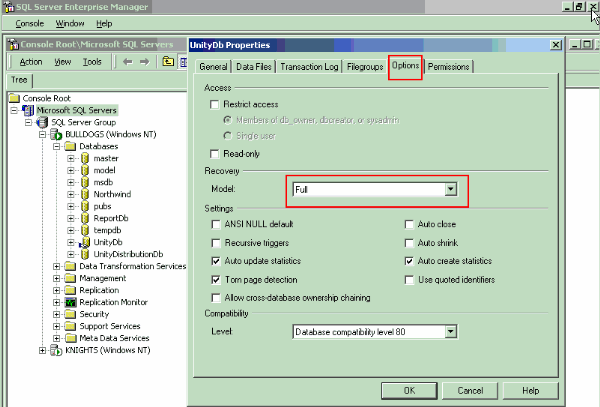Open the Tools menu
Screen dimensions: 600x407
coord(92,62)
